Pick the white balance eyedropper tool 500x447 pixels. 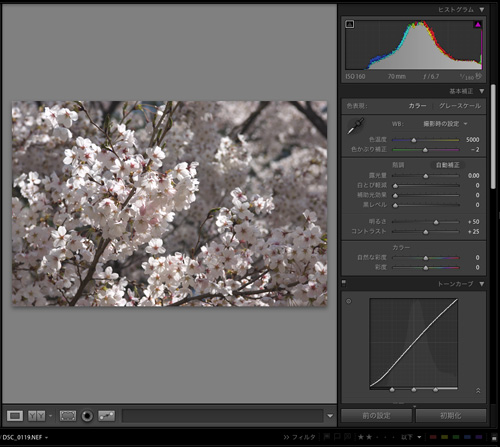[355, 126]
